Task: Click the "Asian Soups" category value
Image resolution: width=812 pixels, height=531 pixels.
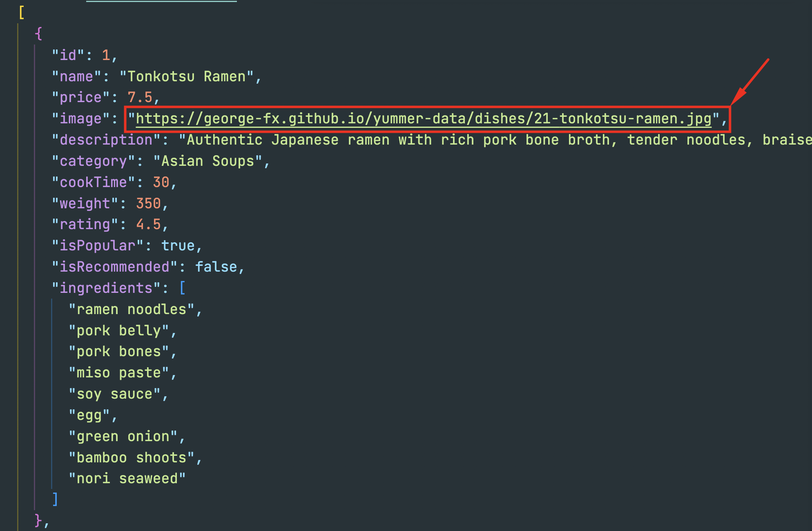Action: 207,161
